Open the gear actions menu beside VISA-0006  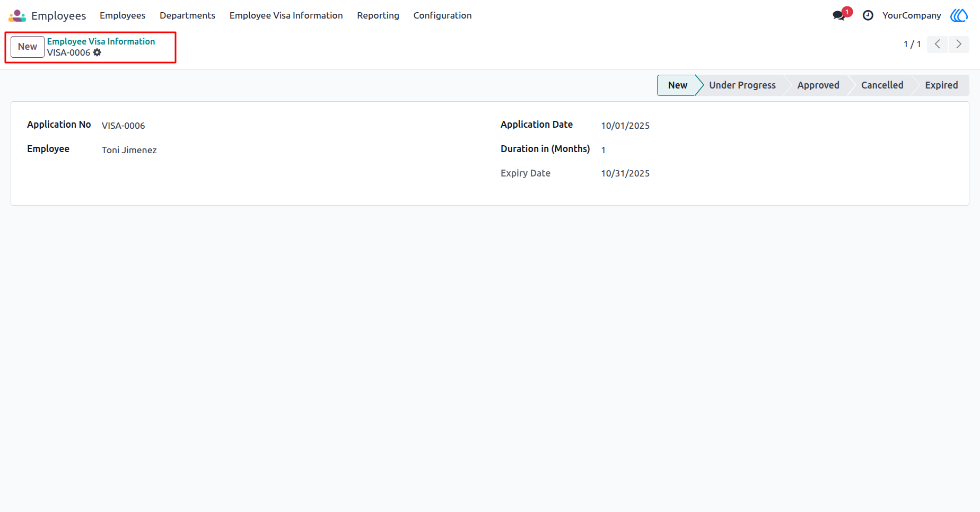pyautogui.click(x=97, y=52)
